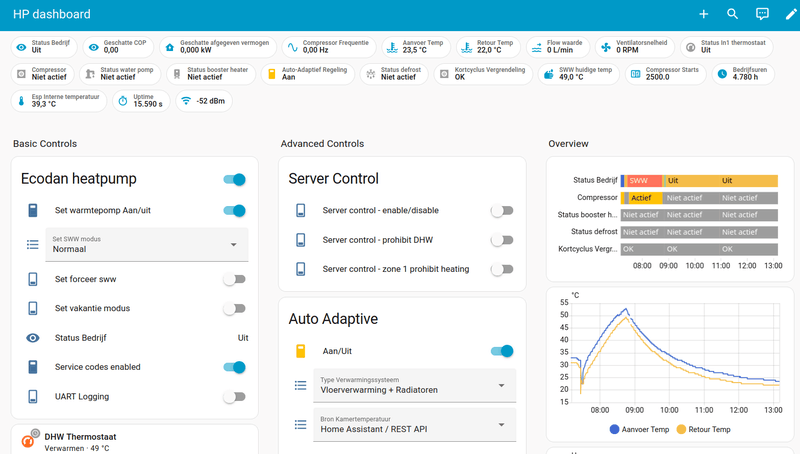Open the DHW Thermostaat entity row
The height and width of the screenshot is (454, 800).
click(135, 442)
